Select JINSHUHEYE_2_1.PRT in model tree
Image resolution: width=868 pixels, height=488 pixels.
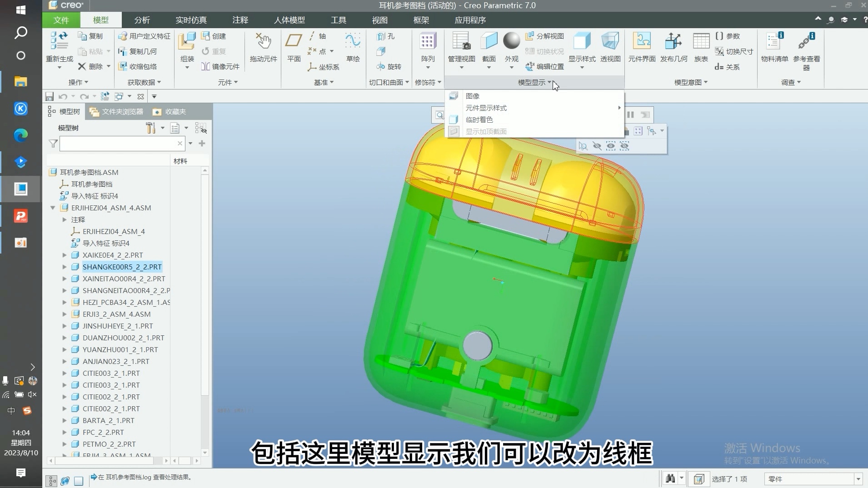pyautogui.click(x=118, y=326)
